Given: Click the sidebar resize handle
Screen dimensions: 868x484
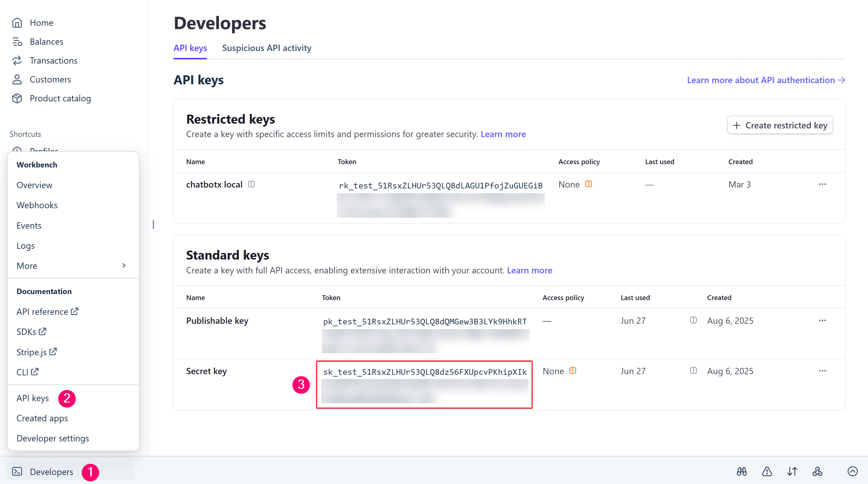Looking at the screenshot, I should point(153,224).
